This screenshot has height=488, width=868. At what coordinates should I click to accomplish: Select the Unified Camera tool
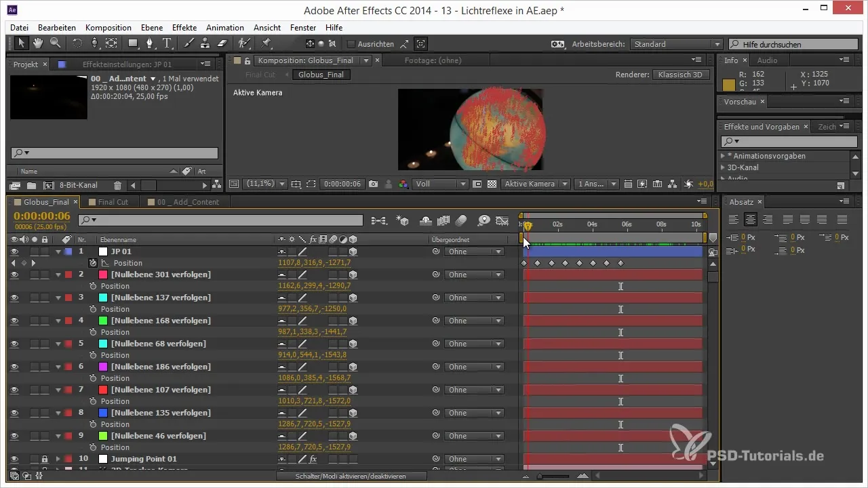point(94,43)
